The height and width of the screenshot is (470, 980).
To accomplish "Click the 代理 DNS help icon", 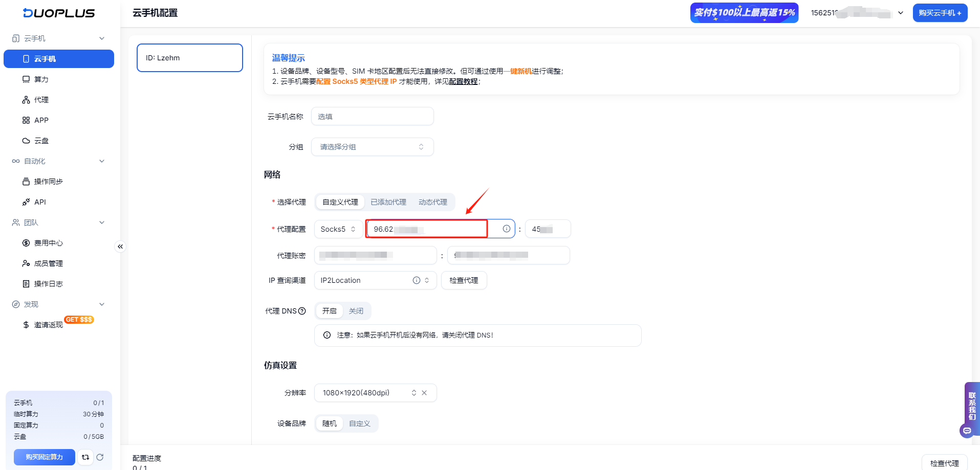I will (x=302, y=311).
